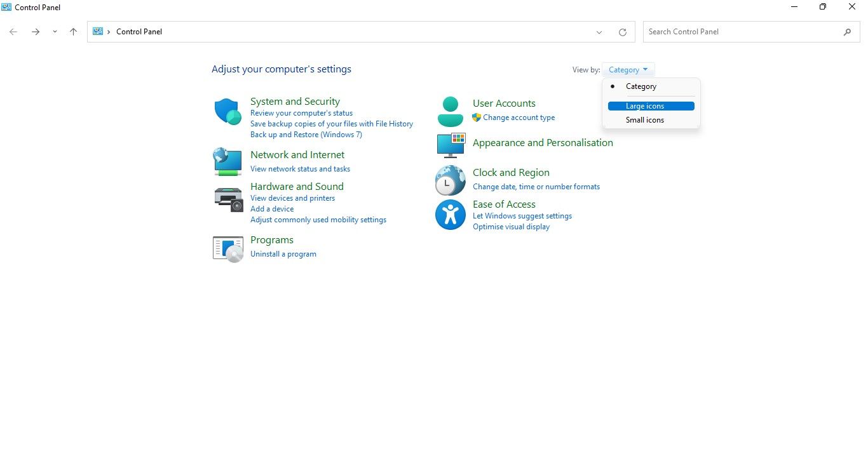
Task: Open the Appearance and Personalisation monitor icon
Action: (451, 145)
